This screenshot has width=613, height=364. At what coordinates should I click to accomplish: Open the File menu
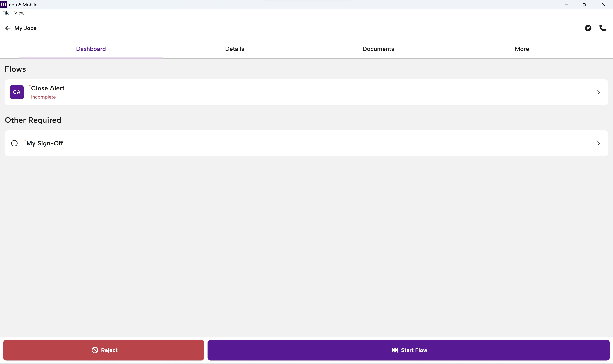click(x=6, y=13)
